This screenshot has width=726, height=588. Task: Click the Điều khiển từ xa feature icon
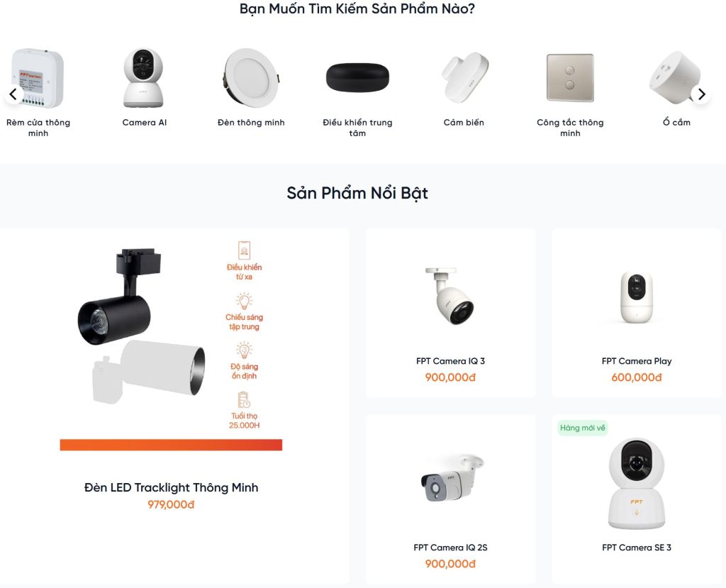(x=244, y=250)
